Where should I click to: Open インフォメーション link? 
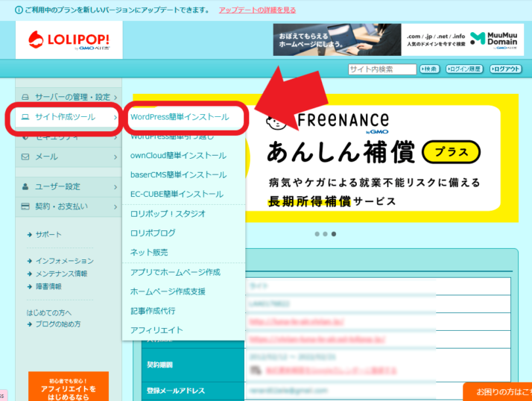point(65,261)
